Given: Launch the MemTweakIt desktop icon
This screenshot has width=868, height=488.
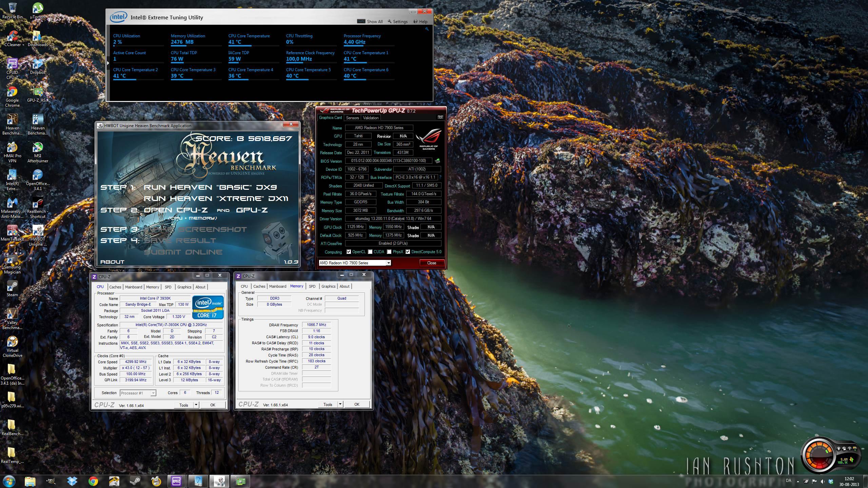Looking at the screenshot, I should 12,233.
